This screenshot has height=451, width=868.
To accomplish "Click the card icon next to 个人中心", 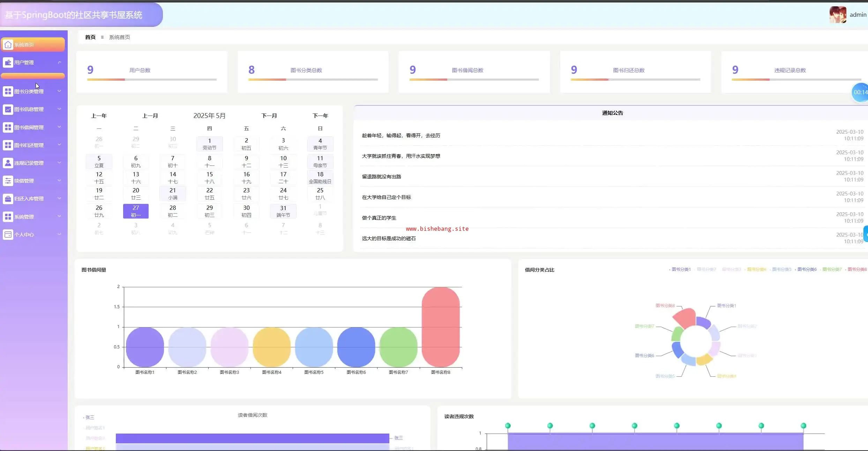I will pos(8,235).
